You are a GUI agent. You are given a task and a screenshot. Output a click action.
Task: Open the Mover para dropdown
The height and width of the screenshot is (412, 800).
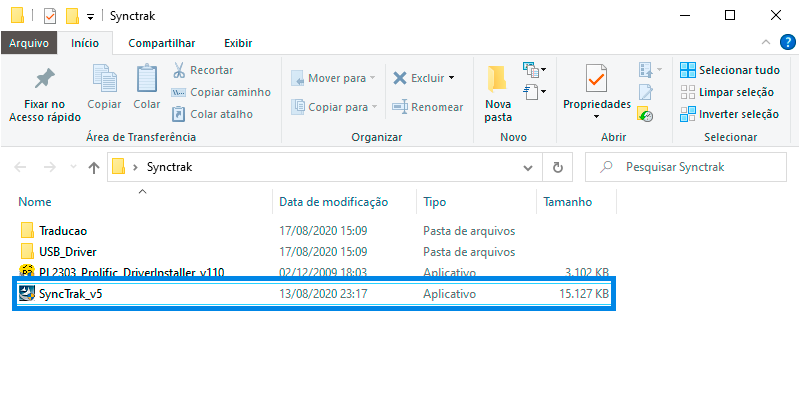click(x=333, y=79)
